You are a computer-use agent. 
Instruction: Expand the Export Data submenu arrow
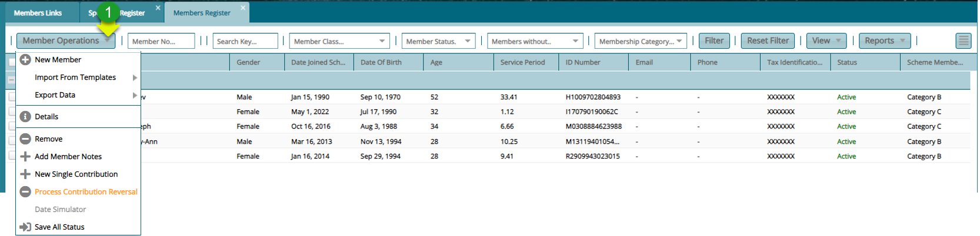[135, 95]
